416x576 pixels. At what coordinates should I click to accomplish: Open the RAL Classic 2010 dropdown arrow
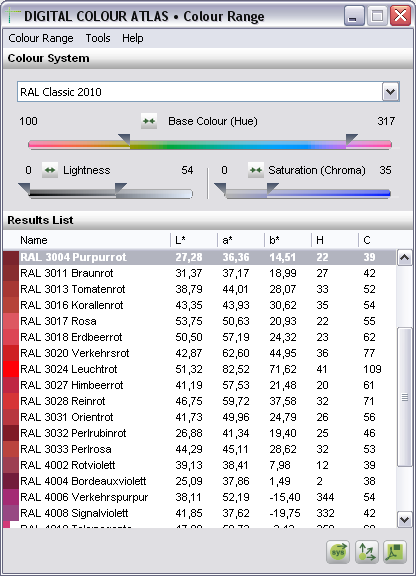390,92
